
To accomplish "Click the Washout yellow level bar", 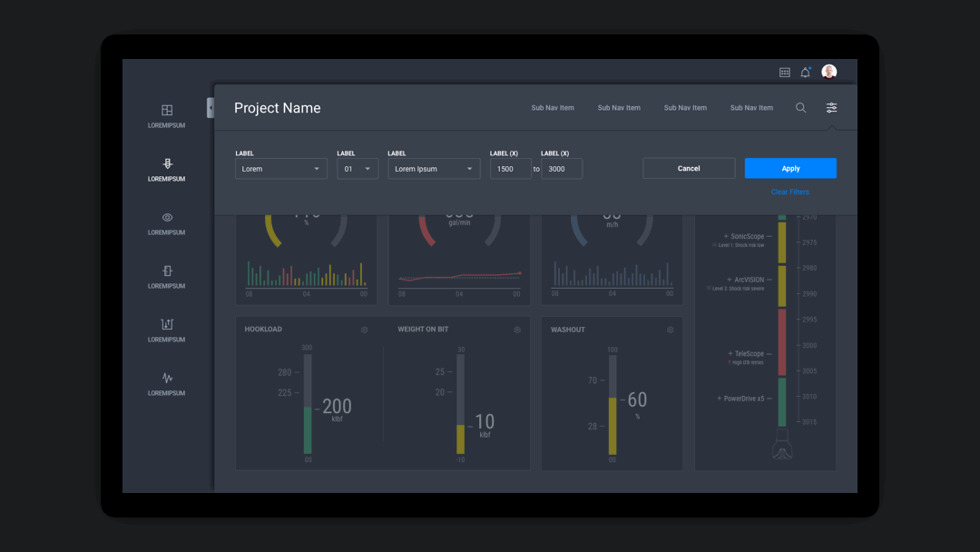I will click(612, 427).
